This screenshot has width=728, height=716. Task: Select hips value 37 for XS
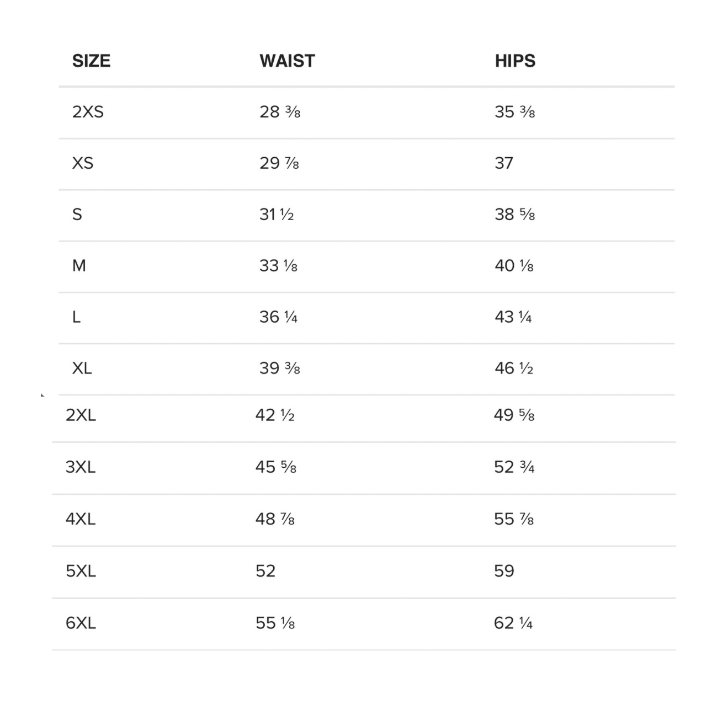point(504,163)
